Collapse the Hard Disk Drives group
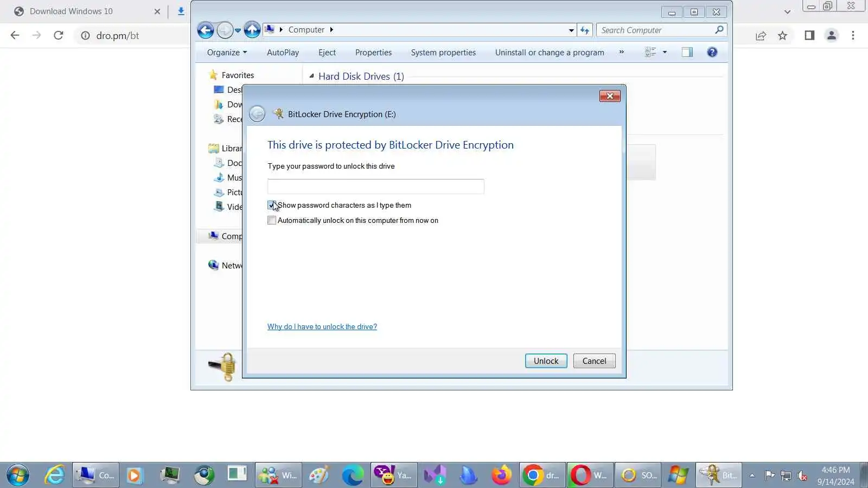 [311, 76]
